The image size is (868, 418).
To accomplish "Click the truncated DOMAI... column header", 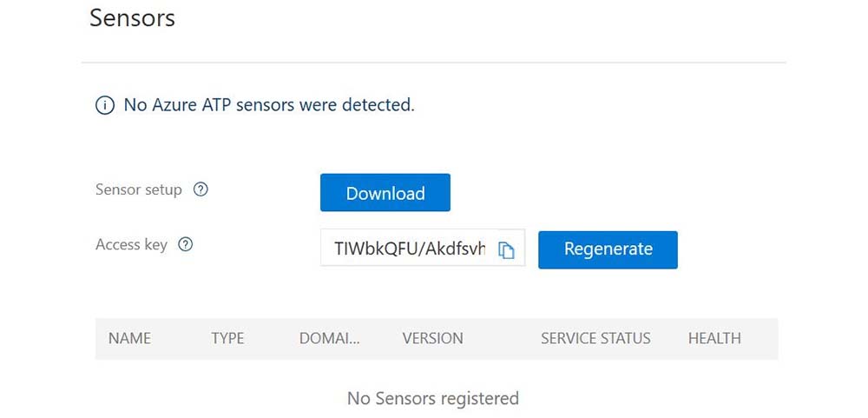I will pos(329,339).
